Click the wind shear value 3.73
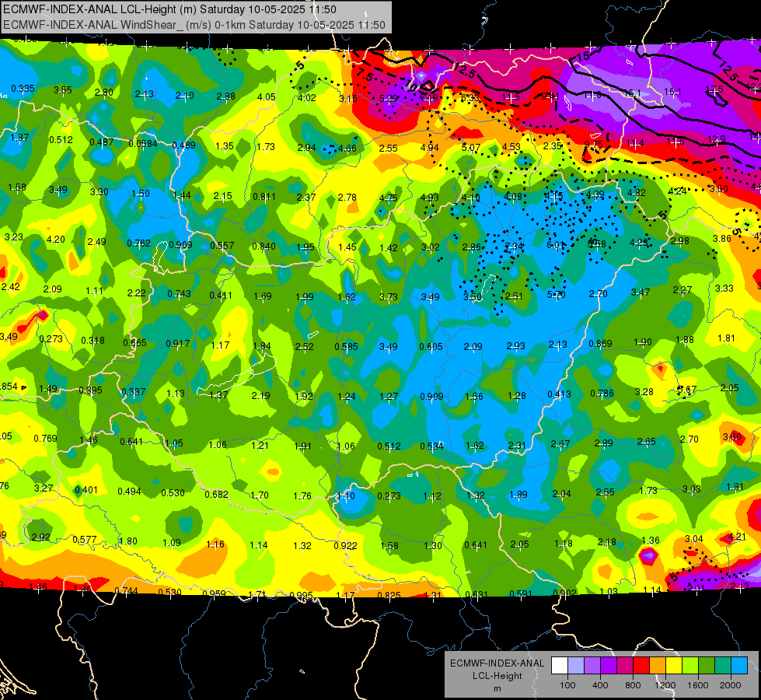Viewport: 761px width, 700px height. 388,296
